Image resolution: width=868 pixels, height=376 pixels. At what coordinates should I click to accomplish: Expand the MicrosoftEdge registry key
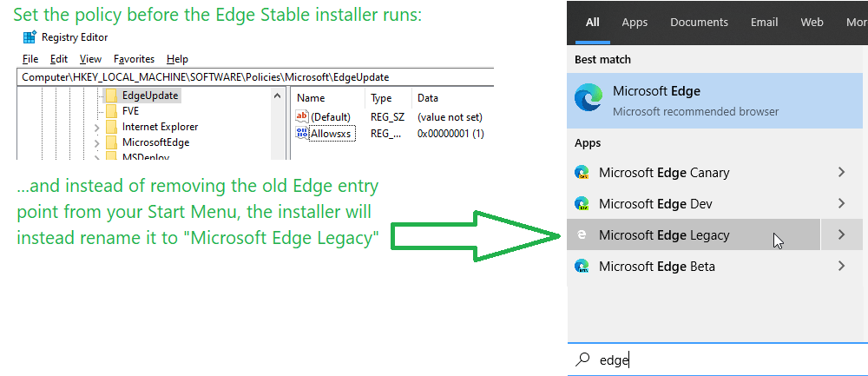96,143
